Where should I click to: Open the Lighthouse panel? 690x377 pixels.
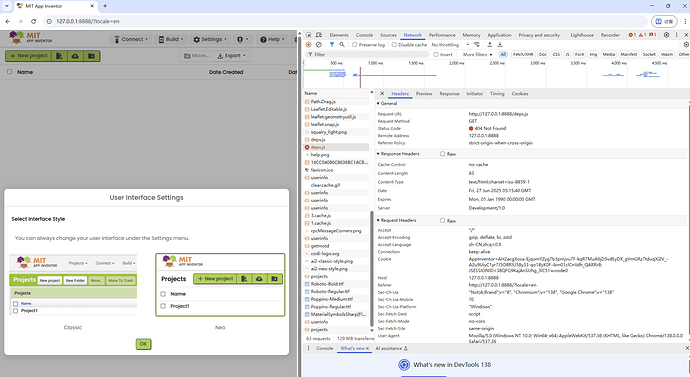pos(582,35)
